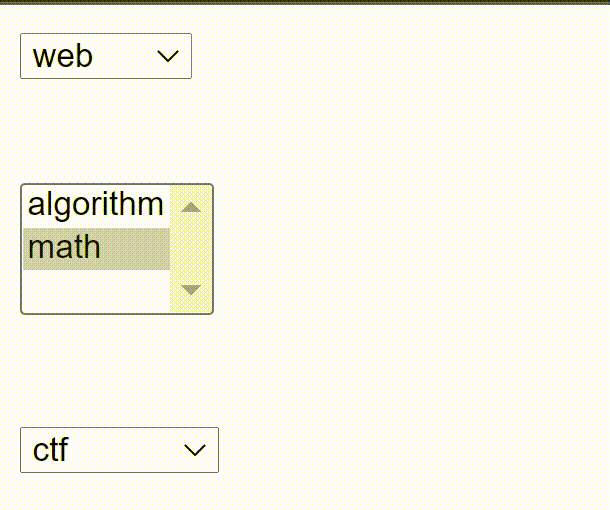Click the chevron arrow of the ctf dropdown

coord(194,451)
